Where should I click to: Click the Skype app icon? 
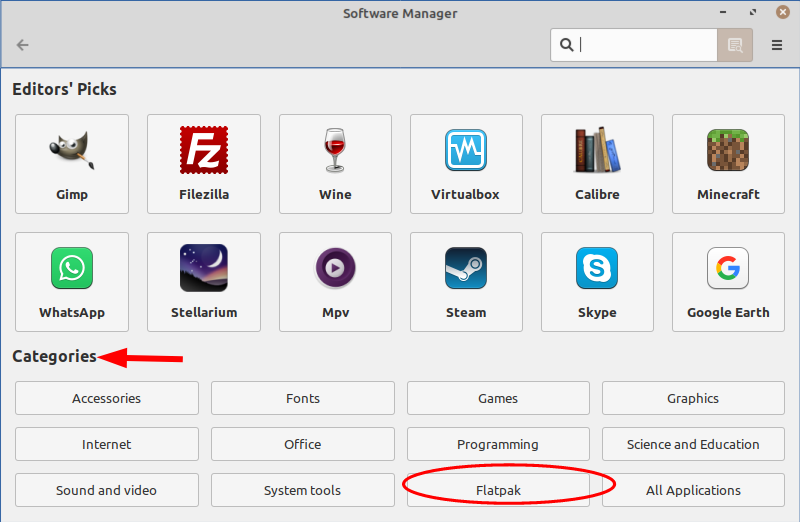coord(597,268)
